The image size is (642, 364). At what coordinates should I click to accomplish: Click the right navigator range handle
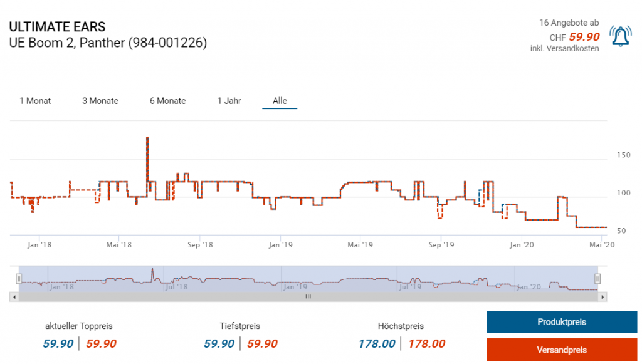pyautogui.click(x=597, y=279)
